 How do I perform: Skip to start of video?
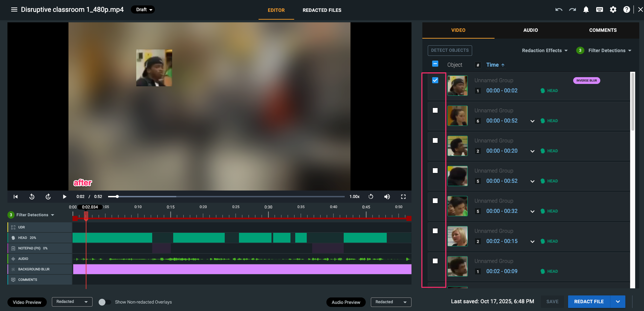point(16,197)
